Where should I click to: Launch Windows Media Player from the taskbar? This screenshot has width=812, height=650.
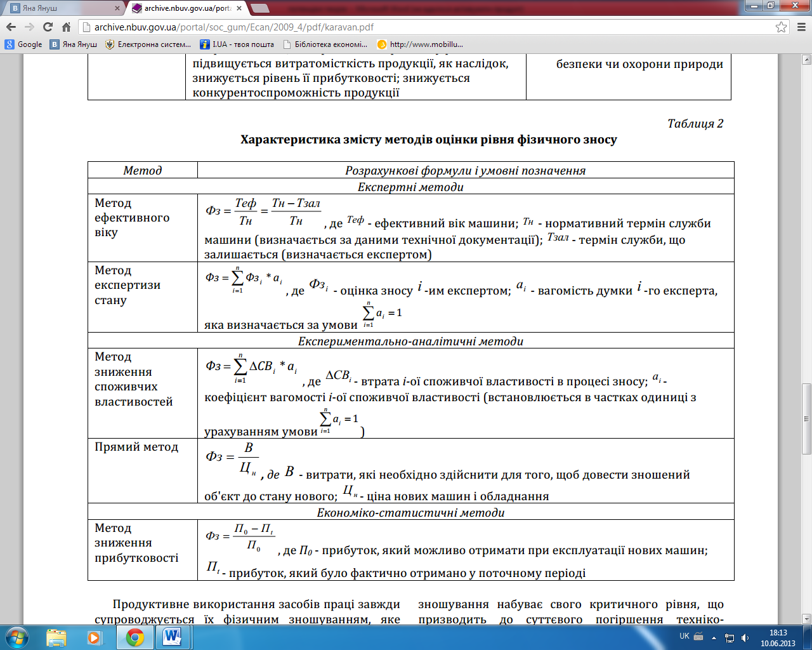[x=94, y=637]
